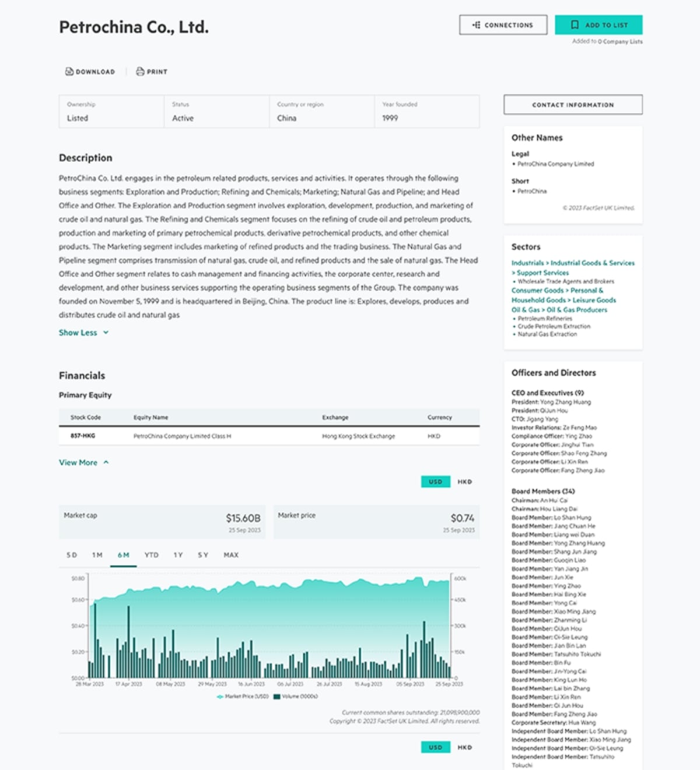Click Corporate Secretary Hua Wang entry
The image size is (700, 770).
coord(554,723)
